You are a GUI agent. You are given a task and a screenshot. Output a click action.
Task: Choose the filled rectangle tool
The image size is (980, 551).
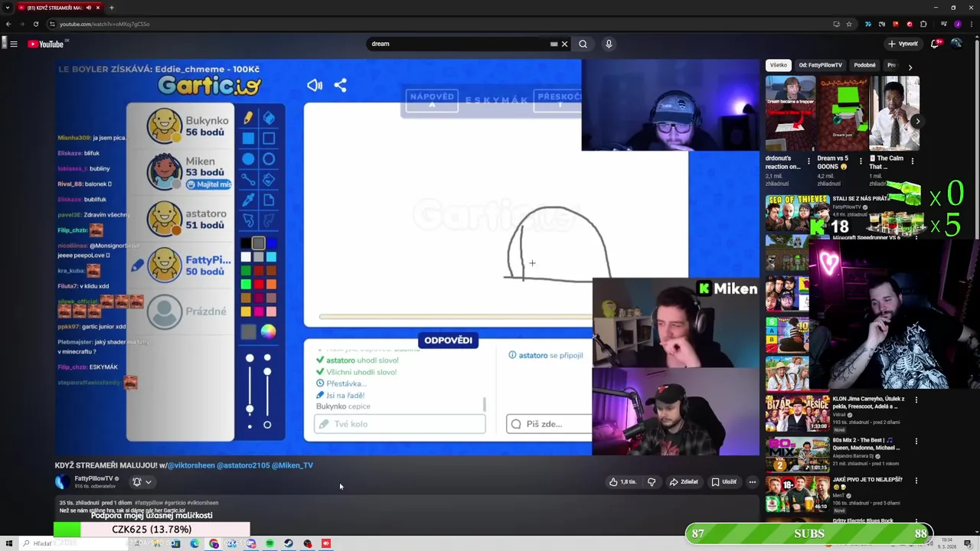click(x=248, y=139)
